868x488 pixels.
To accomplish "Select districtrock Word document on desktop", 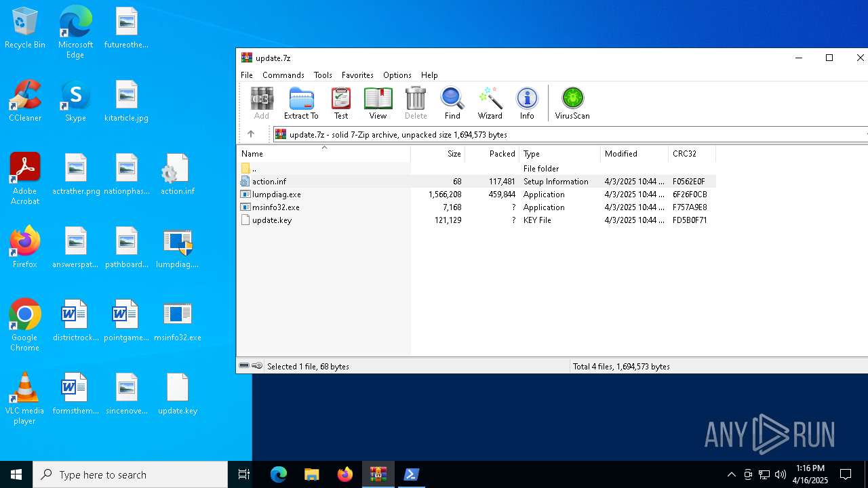I will tap(76, 321).
